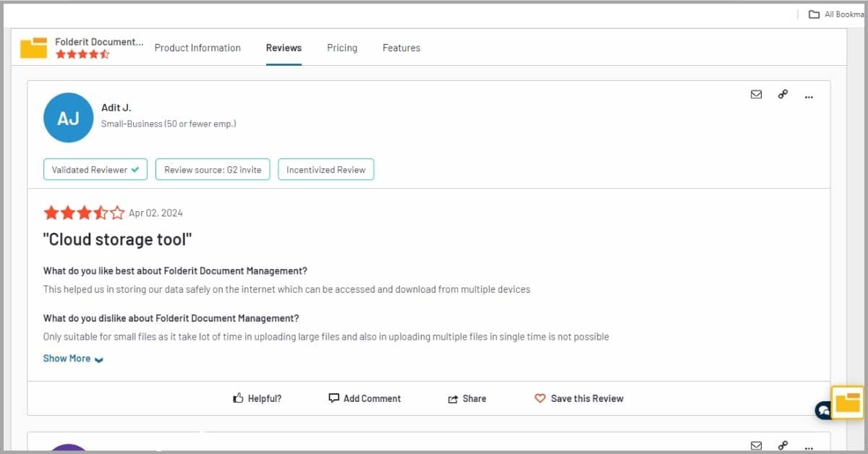Click the floating yellow folder widget
The height and width of the screenshot is (454, 868).
coord(847,403)
